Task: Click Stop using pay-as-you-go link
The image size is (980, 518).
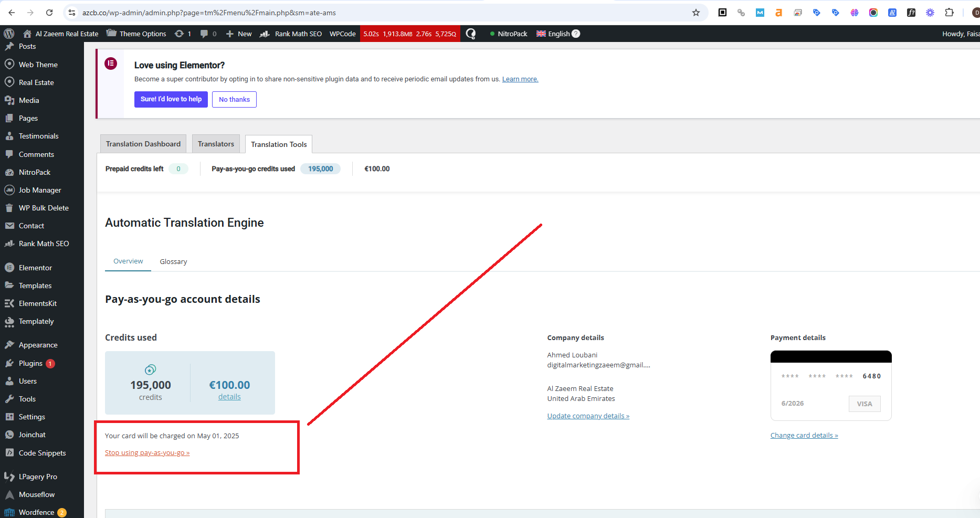Action: click(x=147, y=453)
